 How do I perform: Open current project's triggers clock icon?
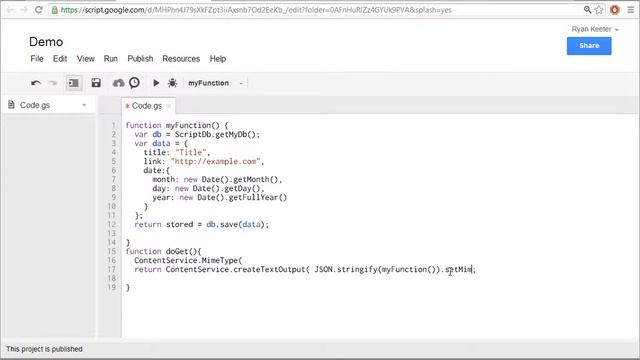134,83
